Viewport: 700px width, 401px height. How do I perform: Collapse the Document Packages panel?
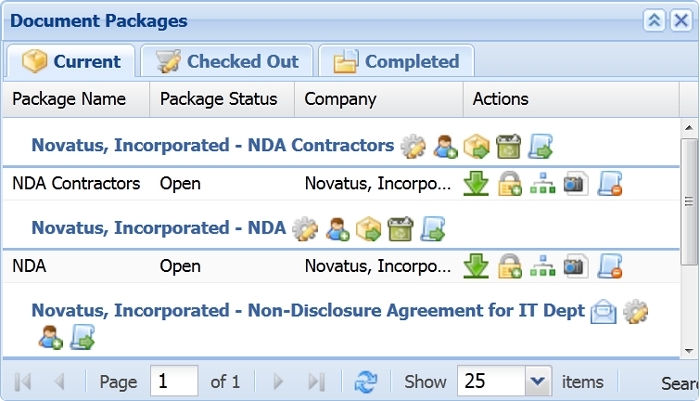click(654, 21)
